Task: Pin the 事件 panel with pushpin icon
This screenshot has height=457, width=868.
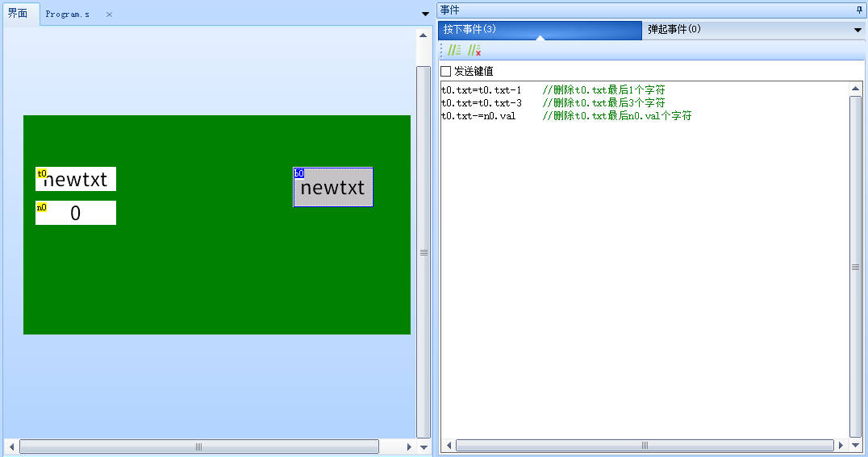Action: coord(858,10)
